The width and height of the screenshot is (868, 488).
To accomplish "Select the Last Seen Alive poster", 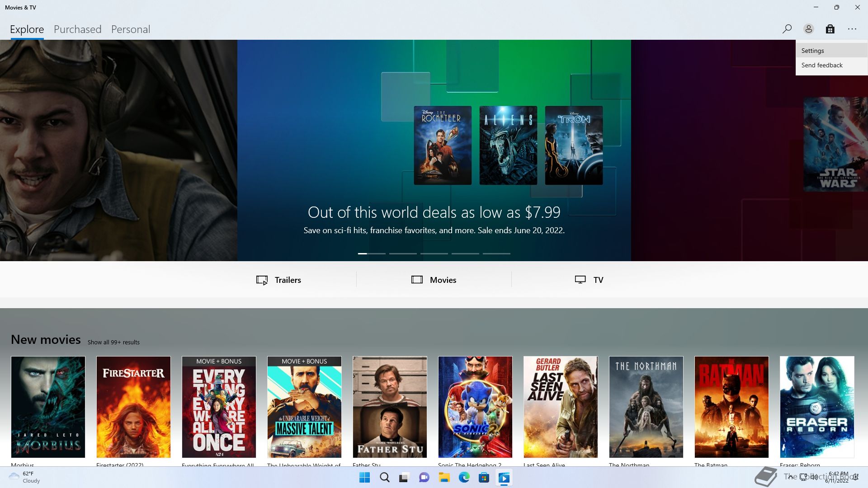I will (x=561, y=407).
